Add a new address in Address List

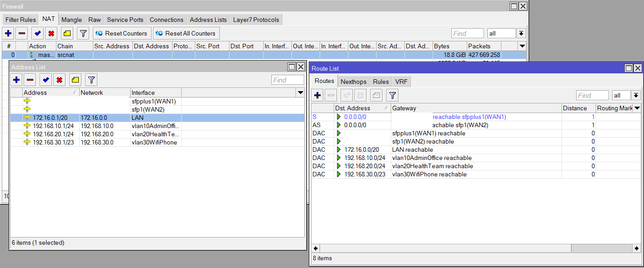point(16,80)
